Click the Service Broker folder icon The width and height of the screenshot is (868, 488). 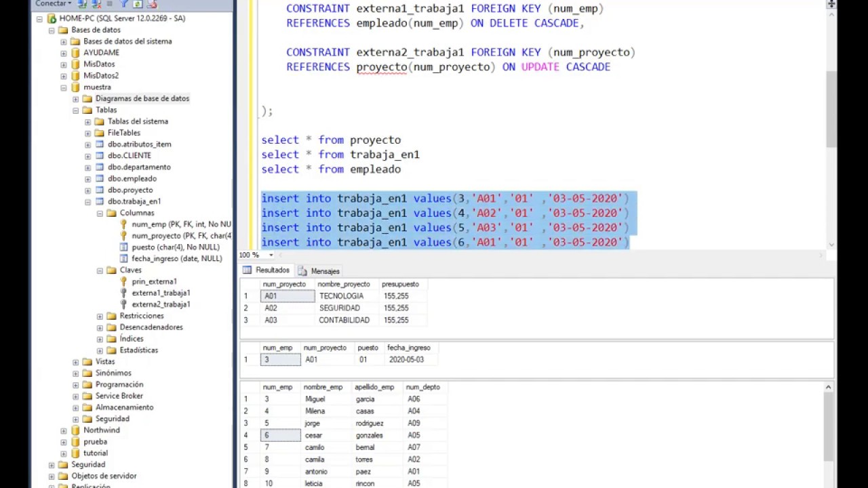(87, 396)
